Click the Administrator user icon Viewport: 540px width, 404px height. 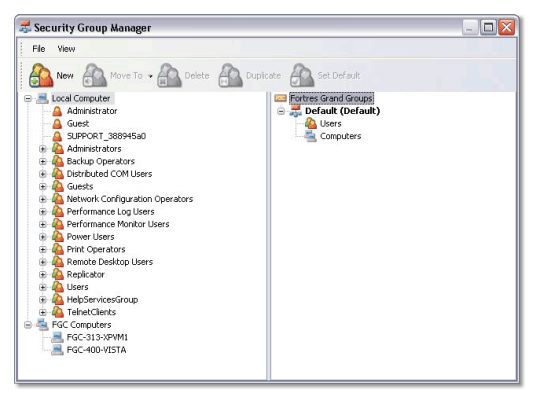coord(57,111)
